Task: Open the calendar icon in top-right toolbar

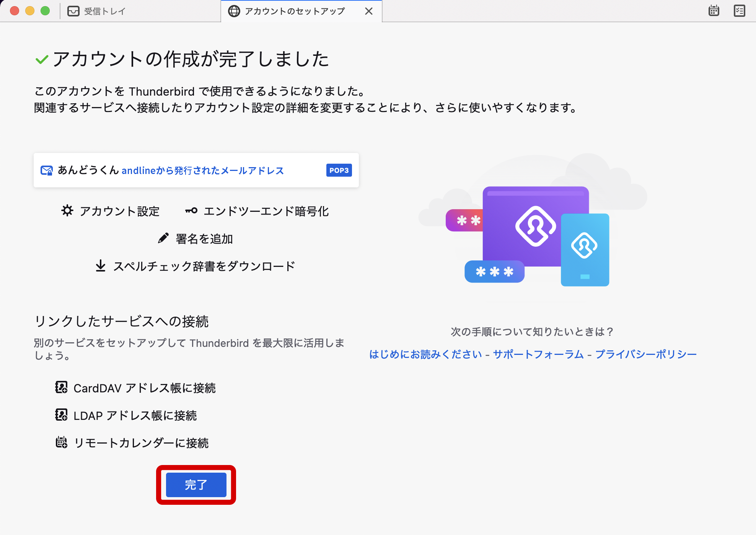Action: click(x=714, y=11)
